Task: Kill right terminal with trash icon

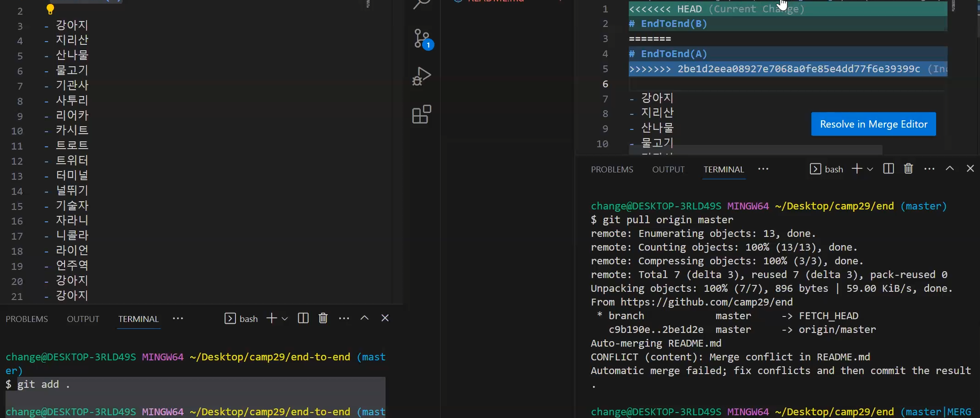Action: [x=908, y=169]
